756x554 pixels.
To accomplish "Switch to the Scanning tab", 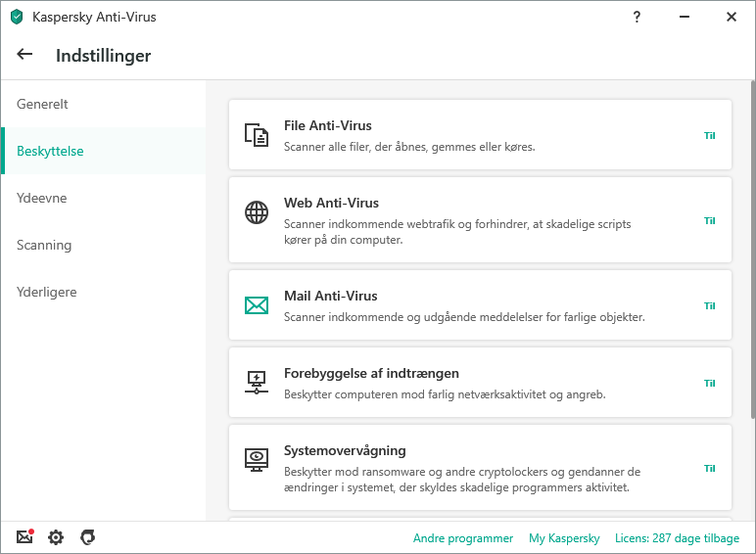I will point(104,245).
